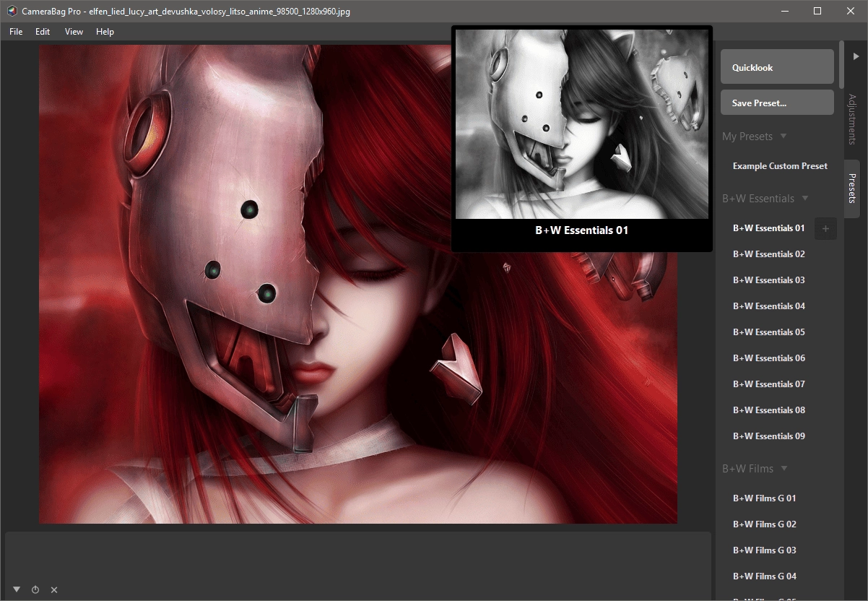Open the View menu

click(74, 32)
